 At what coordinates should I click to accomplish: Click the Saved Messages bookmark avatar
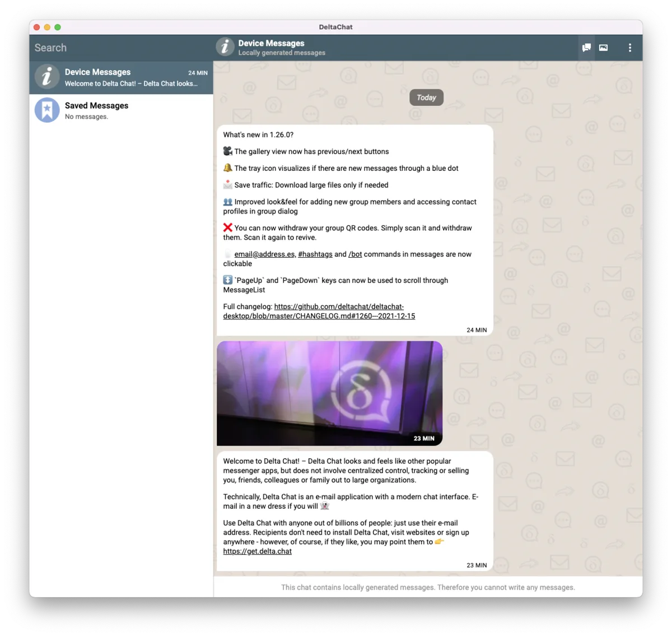[x=47, y=110]
